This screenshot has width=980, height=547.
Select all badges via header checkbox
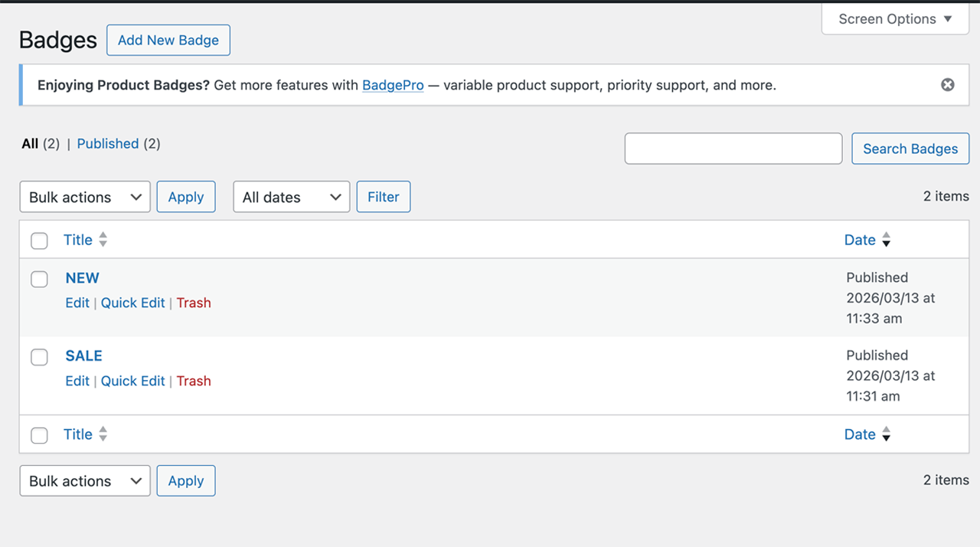(39, 240)
